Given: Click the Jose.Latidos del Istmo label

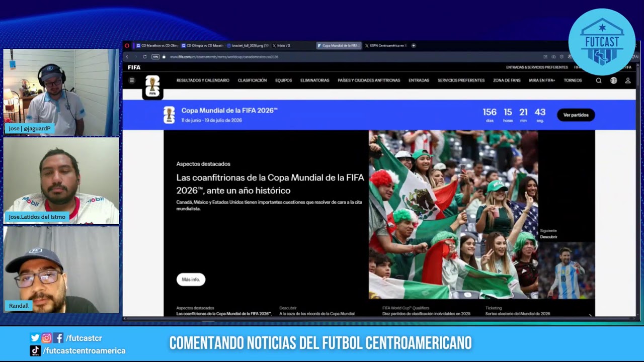Looking at the screenshot, I should tap(37, 217).
